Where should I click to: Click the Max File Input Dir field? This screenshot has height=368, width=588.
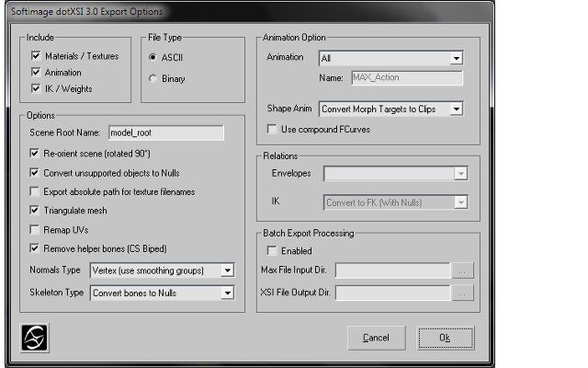coord(393,270)
